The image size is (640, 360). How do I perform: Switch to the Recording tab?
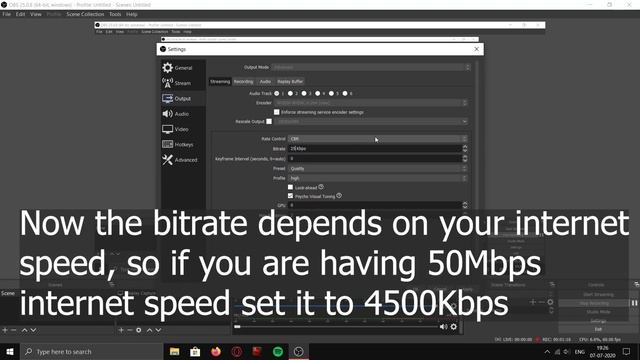[244, 82]
